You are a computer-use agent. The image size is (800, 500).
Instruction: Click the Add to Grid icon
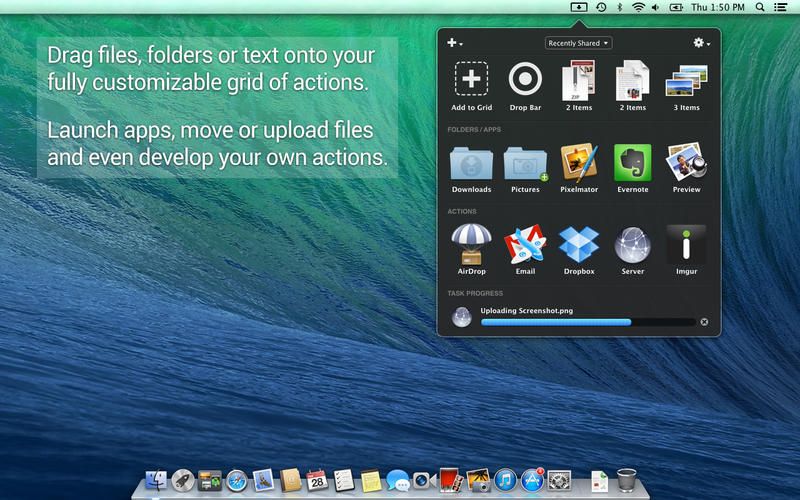[x=471, y=80]
